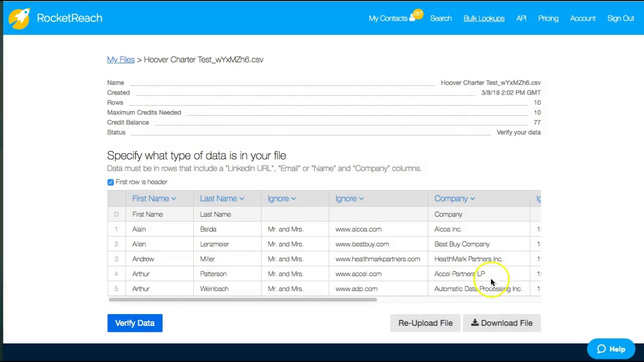Screen dimensions: 644x362
Task: Click the RocketReach rocket logo icon
Action: point(19,19)
